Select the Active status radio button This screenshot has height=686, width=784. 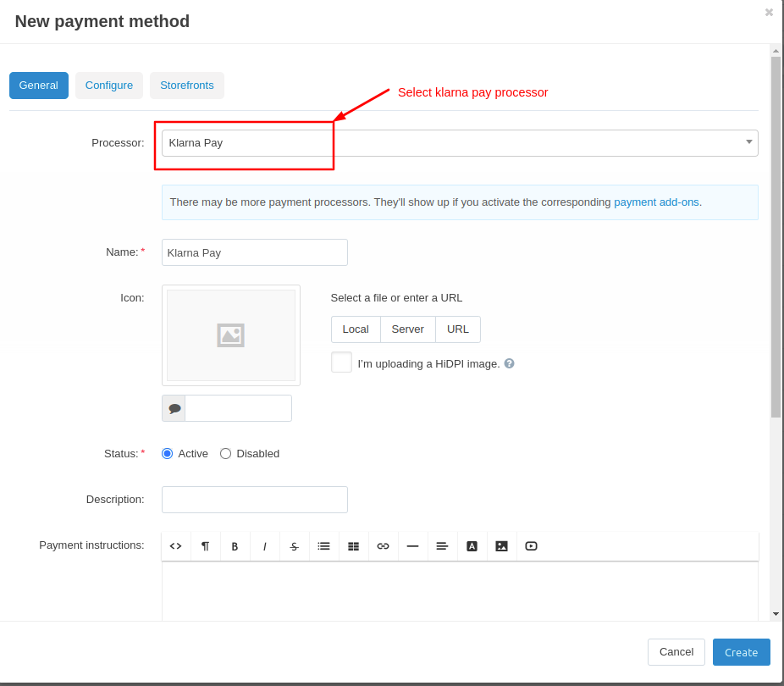tap(168, 453)
